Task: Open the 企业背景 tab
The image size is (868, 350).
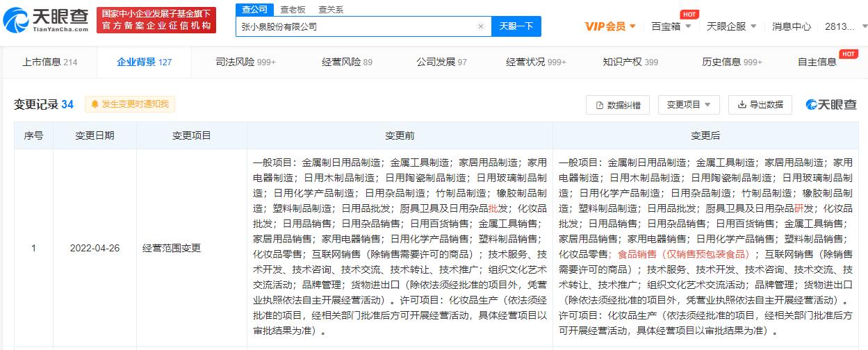Action: [x=145, y=62]
